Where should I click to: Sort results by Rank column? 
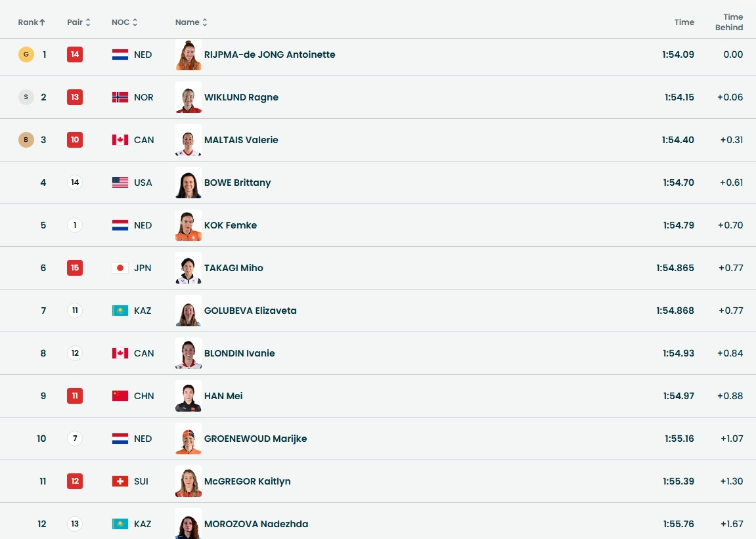(32, 22)
